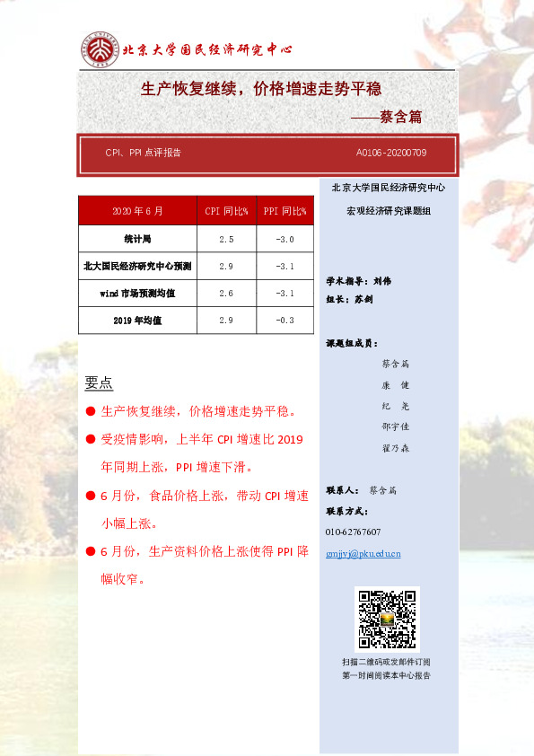Click the 2019 年均值 row label
The image size is (534, 756).
coord(138,321)
